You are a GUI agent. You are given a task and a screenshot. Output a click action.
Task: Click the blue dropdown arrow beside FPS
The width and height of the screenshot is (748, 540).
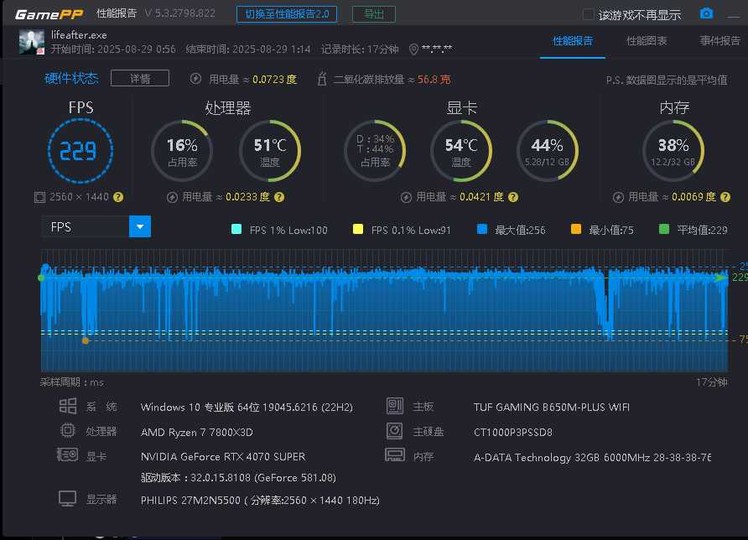click(139, 227)
